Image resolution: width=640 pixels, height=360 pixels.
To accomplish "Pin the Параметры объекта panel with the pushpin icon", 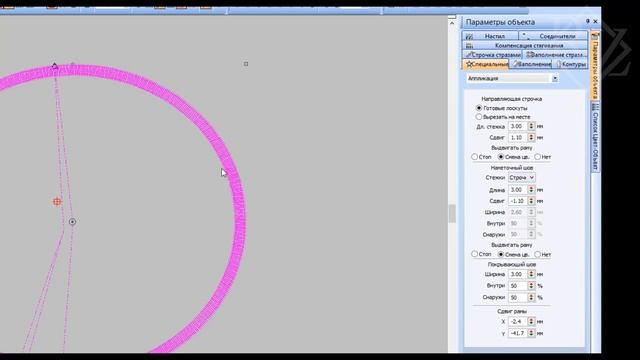I will (588, 21).
